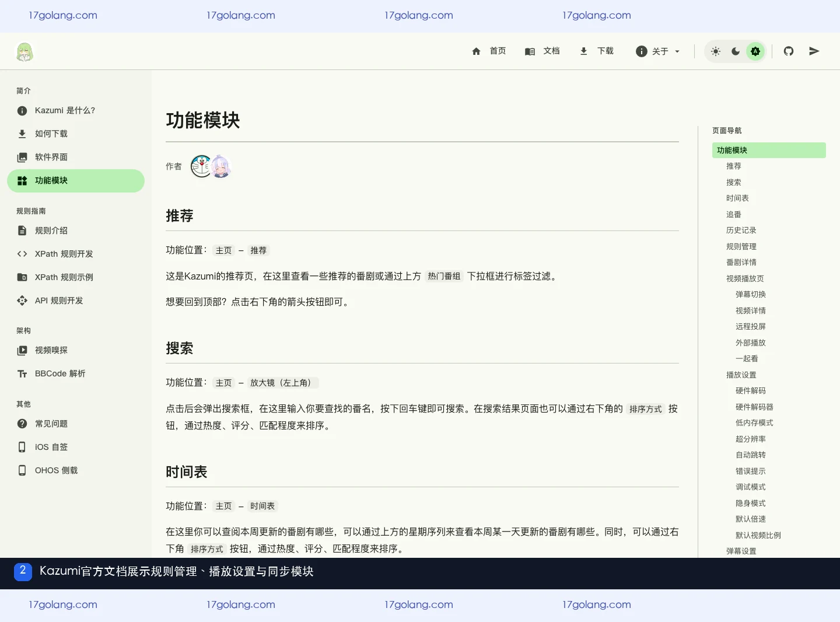The height and width of the screenshot is (622, 840).
Task: Jump to 一起看 in page navigation
Action: [747, 359]
